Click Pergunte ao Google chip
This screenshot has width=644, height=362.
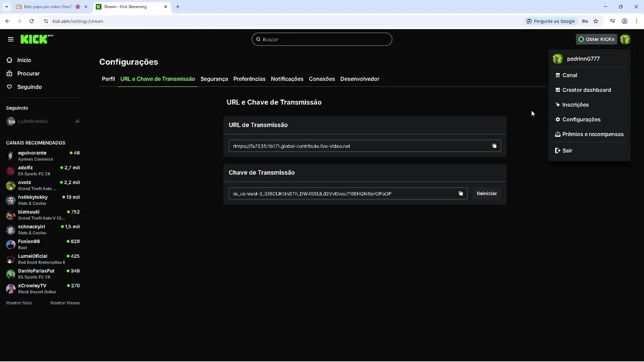point(550,21)
